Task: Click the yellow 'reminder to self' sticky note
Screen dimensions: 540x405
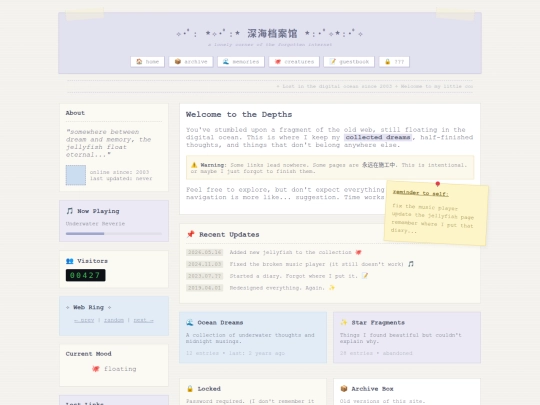Action: [436, 213]
